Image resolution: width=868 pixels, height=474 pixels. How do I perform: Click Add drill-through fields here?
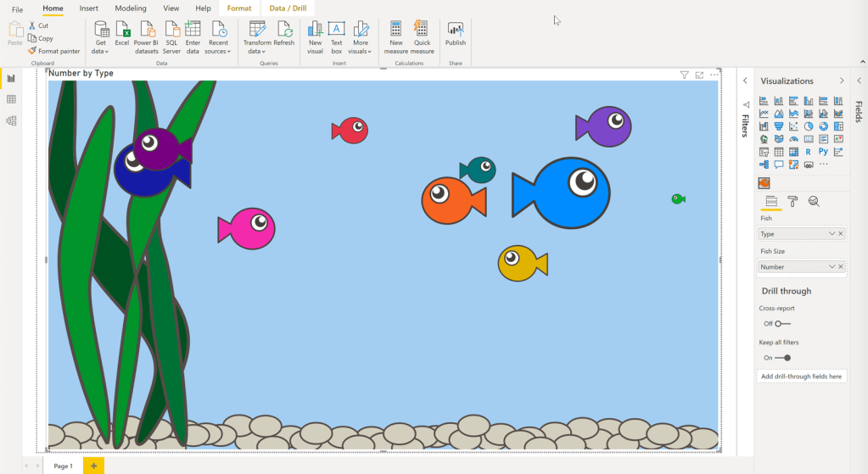(801, 376)
